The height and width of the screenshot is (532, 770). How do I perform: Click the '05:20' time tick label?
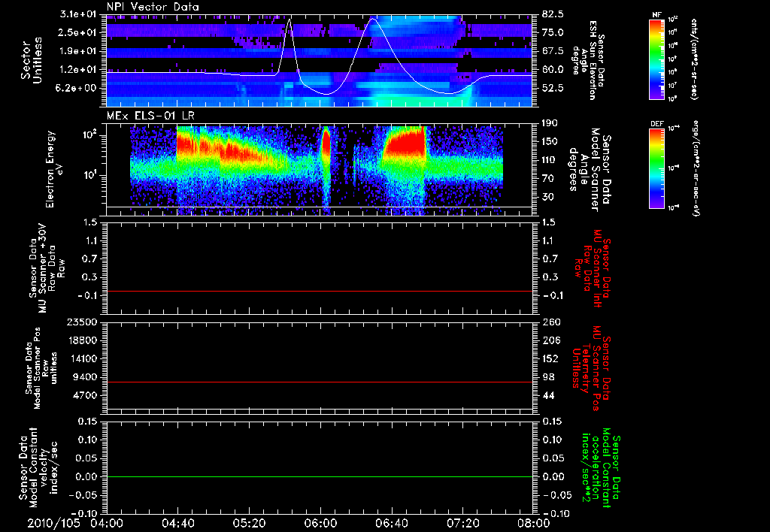click(249, 523)
